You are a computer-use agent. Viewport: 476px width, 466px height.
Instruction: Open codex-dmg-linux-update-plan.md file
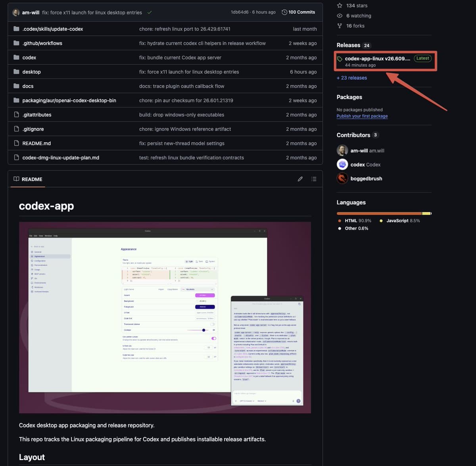point(61,157)
